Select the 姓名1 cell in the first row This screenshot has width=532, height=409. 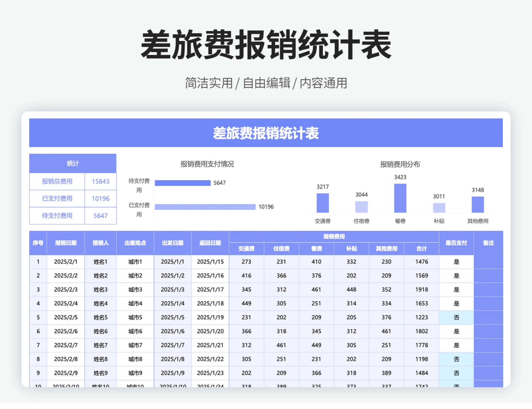(101, 262)
